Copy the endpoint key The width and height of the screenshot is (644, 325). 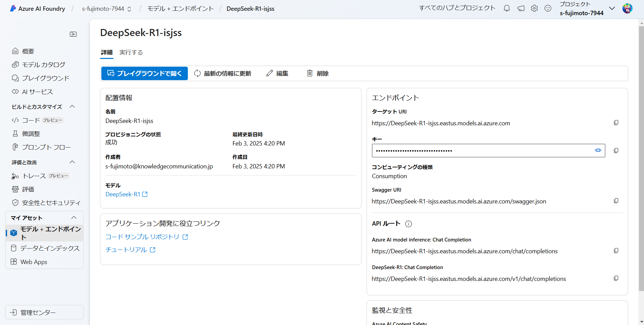click(x=616, y=151)
